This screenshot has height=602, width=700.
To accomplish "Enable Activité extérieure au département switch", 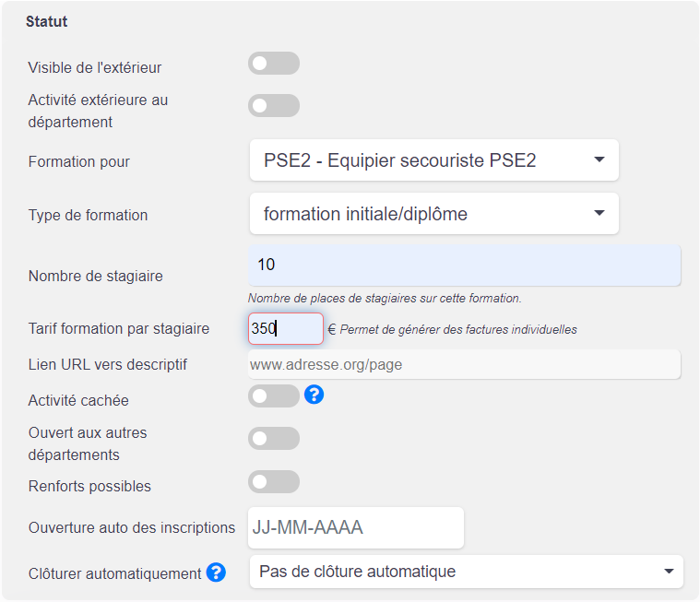I will point(274,106).
